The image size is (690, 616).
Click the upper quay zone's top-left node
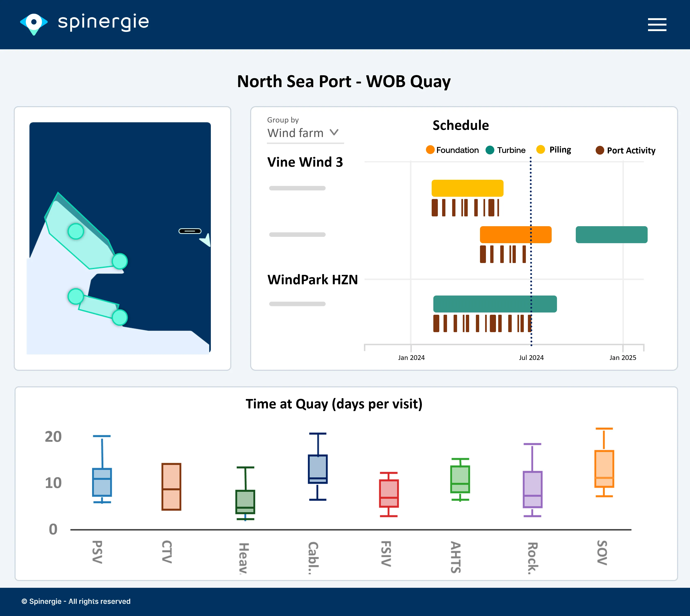tap(76, 232)
